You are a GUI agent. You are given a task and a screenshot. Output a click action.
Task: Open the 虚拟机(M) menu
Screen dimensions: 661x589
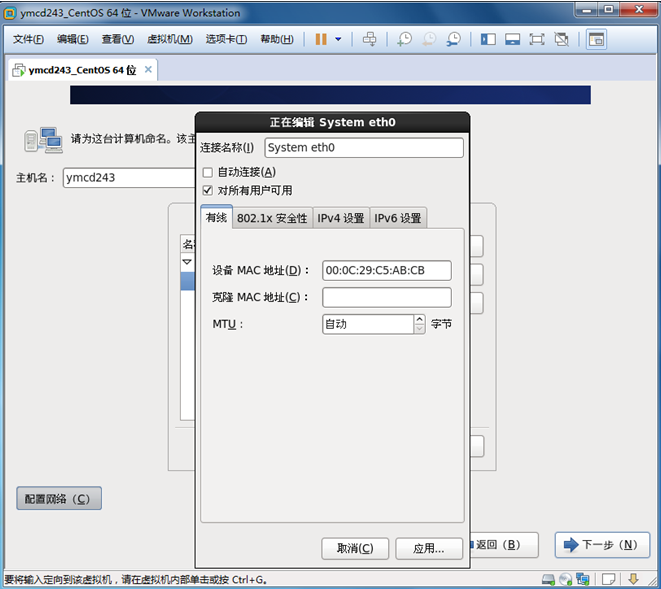[170, 39]
